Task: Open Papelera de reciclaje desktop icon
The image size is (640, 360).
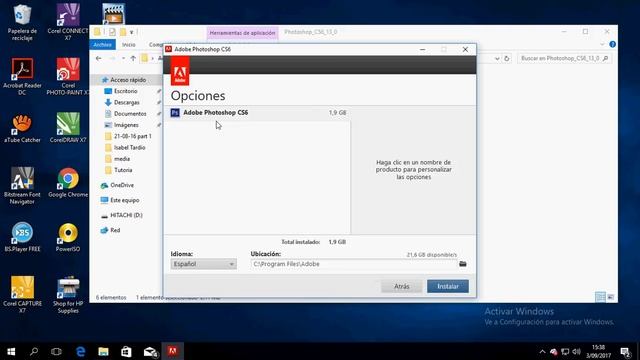Action: pyautogui.click(x=22, y=22)
